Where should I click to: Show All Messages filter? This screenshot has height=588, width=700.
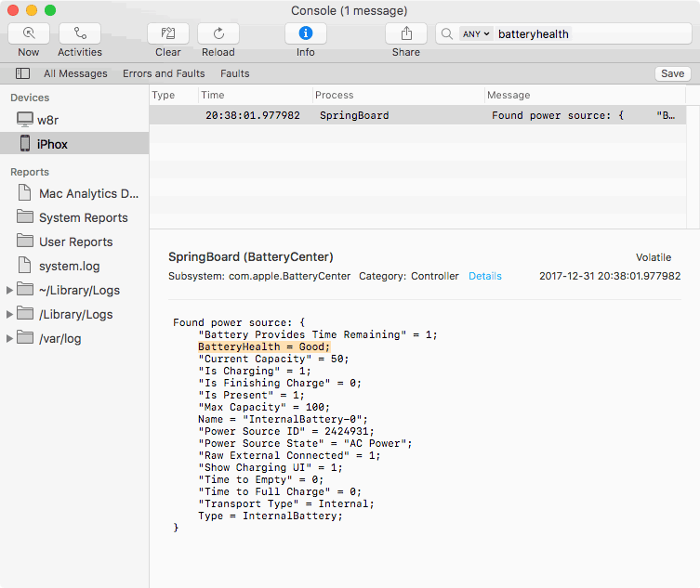coord(75,73)
